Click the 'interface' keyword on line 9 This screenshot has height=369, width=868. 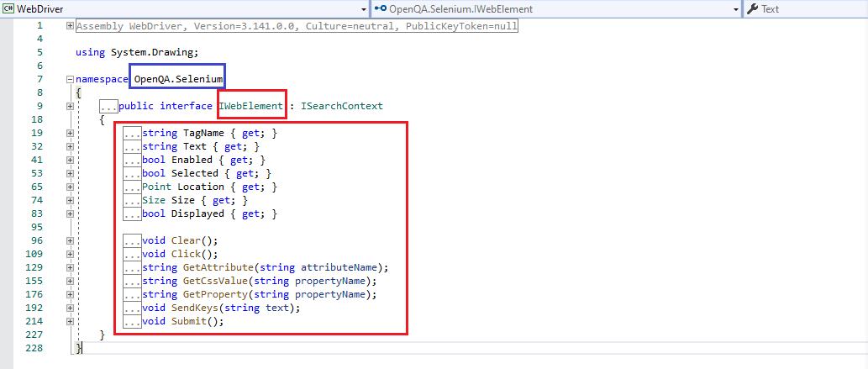pos(186,106)
